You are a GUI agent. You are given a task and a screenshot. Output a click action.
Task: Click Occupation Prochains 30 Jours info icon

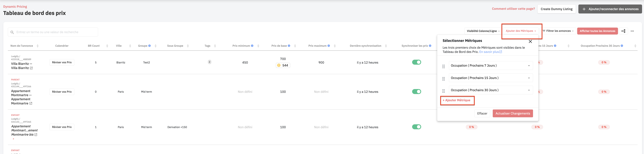coord(622,46)
